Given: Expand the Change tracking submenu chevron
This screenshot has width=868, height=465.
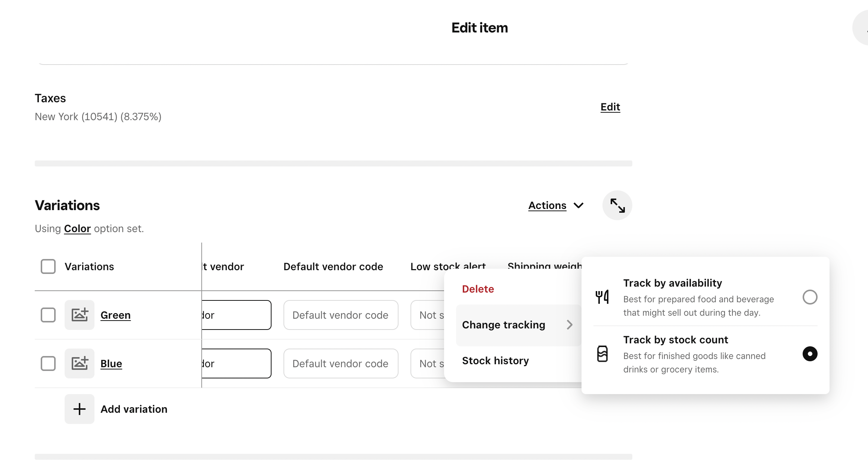Looking at the screenshot, I should tap(569, 325).
